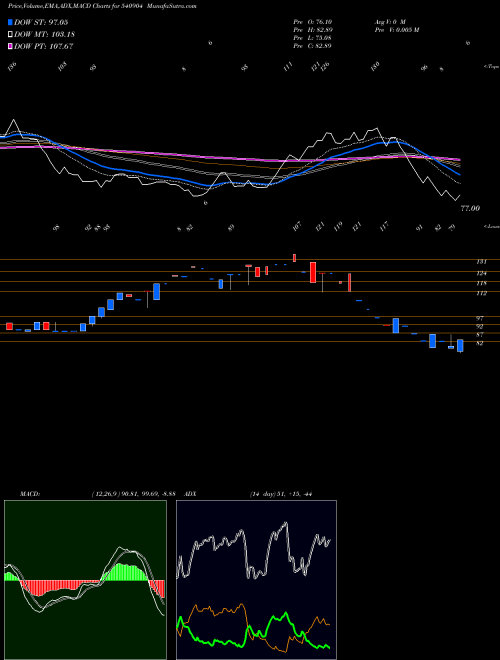Select the 'DOW PT: 107.67' label
The height and width of the screenshot is (660, 500).
tap(44, 46)
